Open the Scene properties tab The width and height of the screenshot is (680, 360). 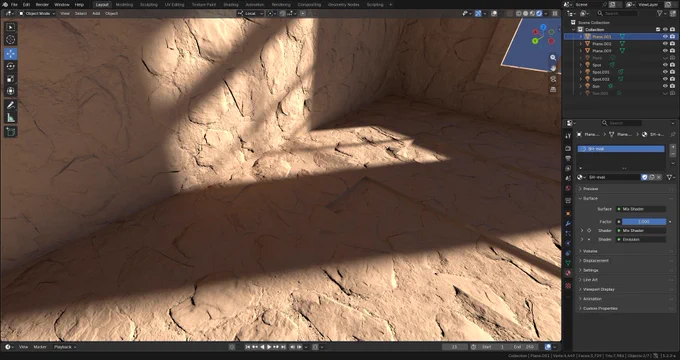pyautogui.click(x=568, y=178)
